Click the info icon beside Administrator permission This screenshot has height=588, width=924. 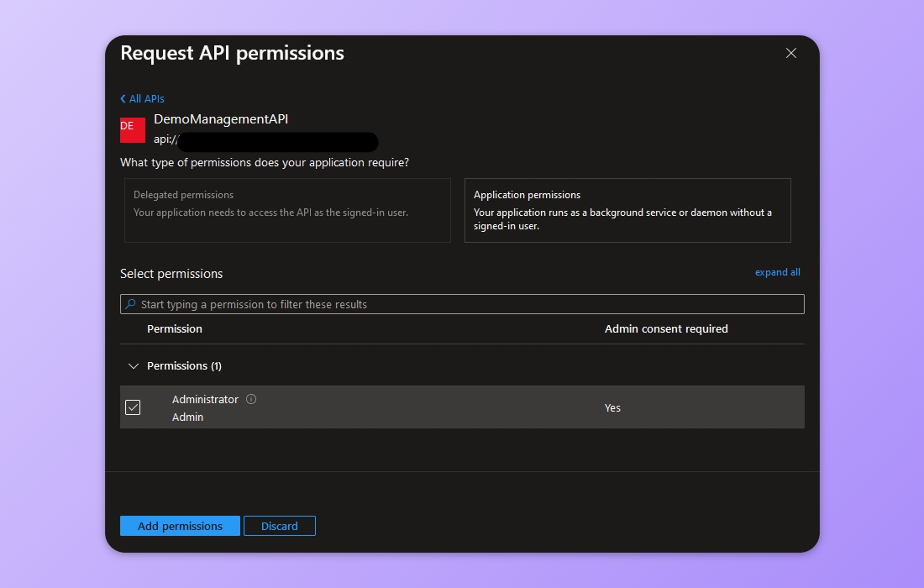tap(251, 399)
